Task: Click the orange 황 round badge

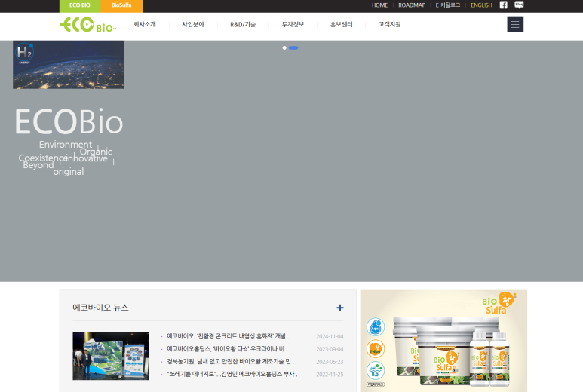Action: click(376, 349)
